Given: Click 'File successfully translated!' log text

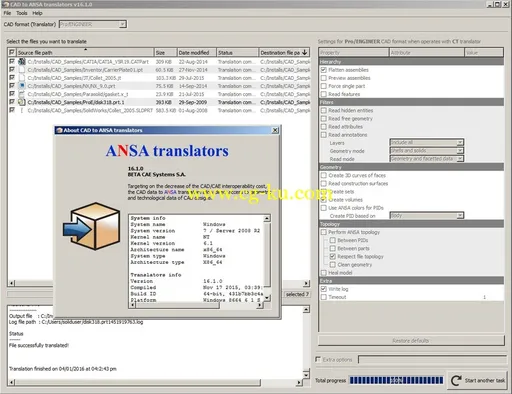Looking at the screenshot, I should pos(39,345).
